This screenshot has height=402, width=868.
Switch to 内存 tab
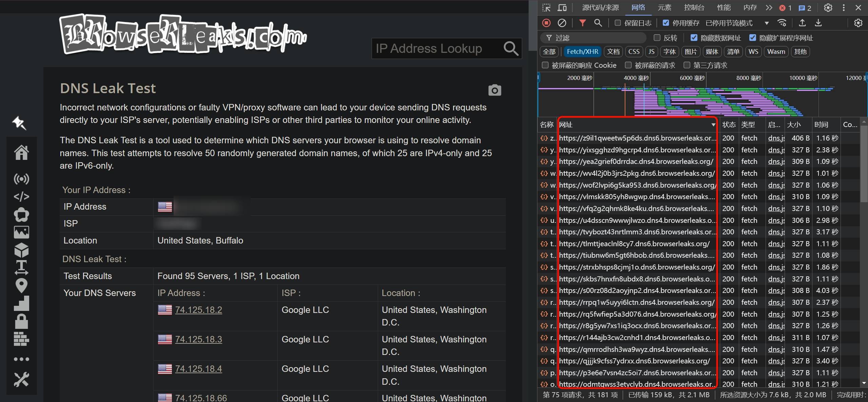click(750, 8)
